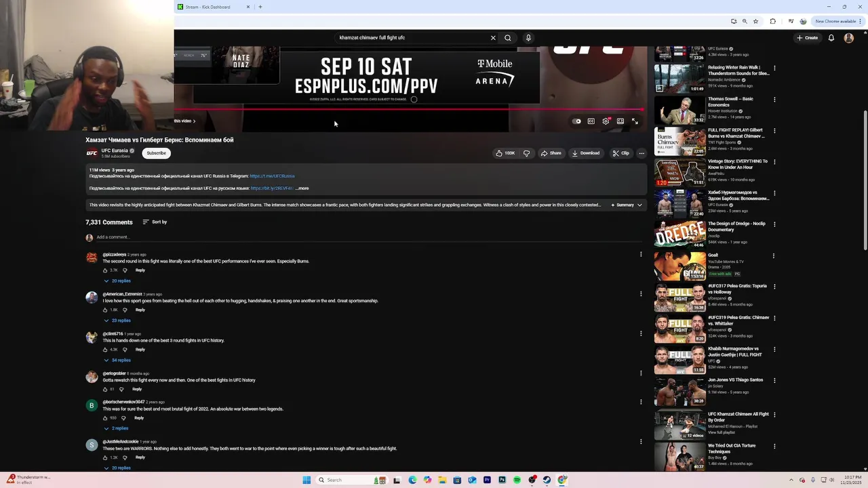Enter fullscreen on the video player
The image size is (868, 488).
(x=635, y=121)
